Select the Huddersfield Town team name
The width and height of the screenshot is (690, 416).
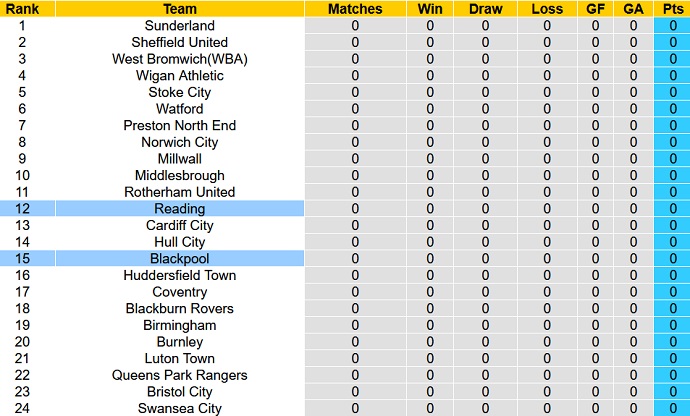click(180, 275)
